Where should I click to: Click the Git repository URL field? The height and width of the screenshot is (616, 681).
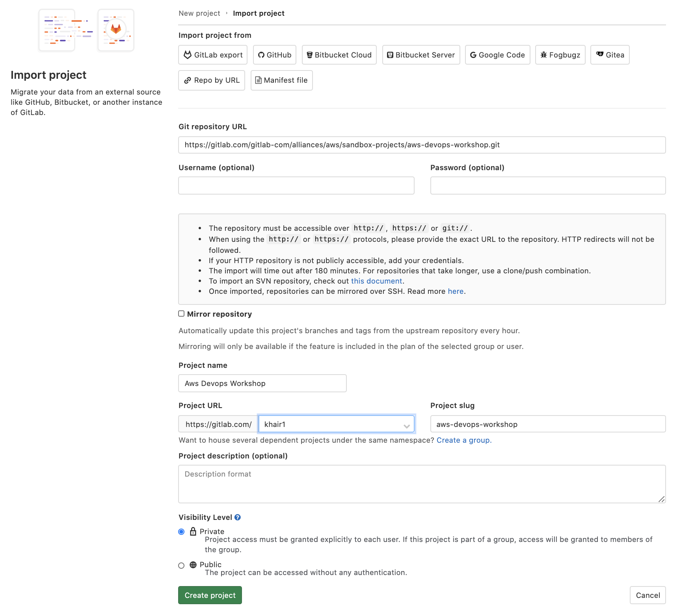coord(422,145)
